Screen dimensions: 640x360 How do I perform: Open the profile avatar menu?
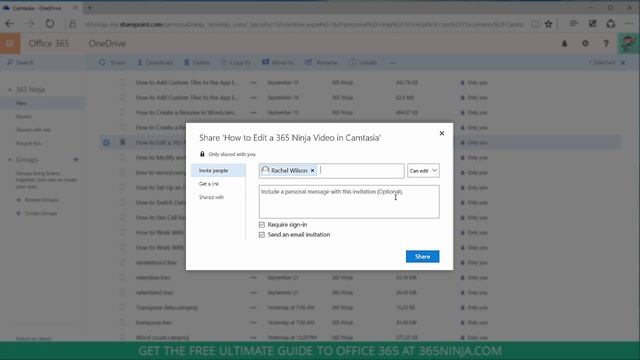(x=629, y=44)
